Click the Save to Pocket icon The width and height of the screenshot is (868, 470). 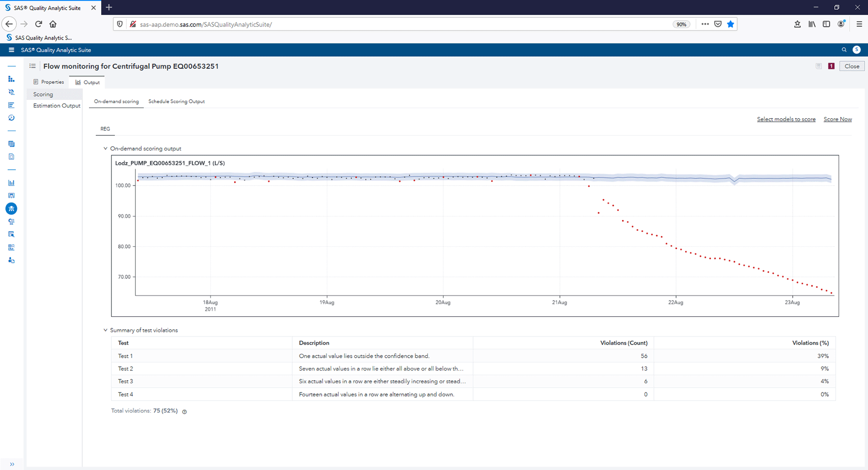tap(718, 24)
